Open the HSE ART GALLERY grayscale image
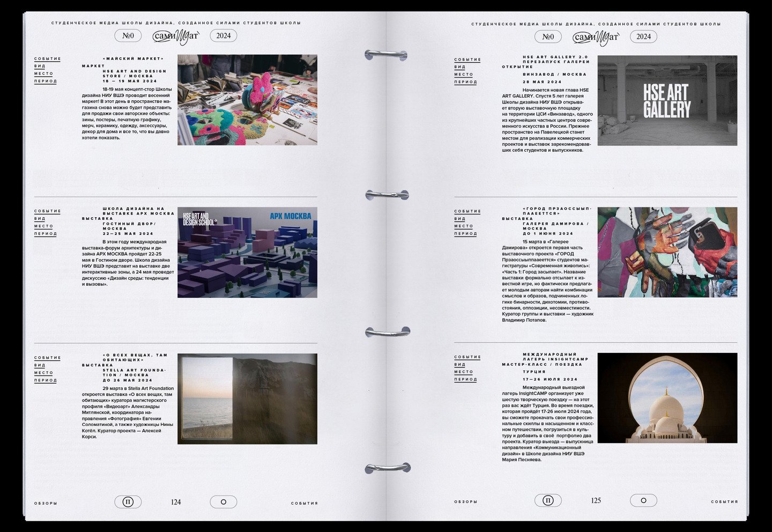772x532 pixels. pyautogui.click(x=667, y=101)
